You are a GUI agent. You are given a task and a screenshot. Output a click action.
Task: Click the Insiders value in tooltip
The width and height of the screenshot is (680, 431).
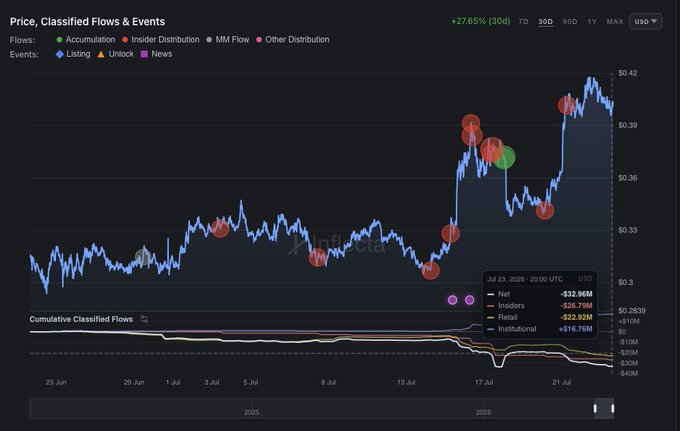(576, 306)
